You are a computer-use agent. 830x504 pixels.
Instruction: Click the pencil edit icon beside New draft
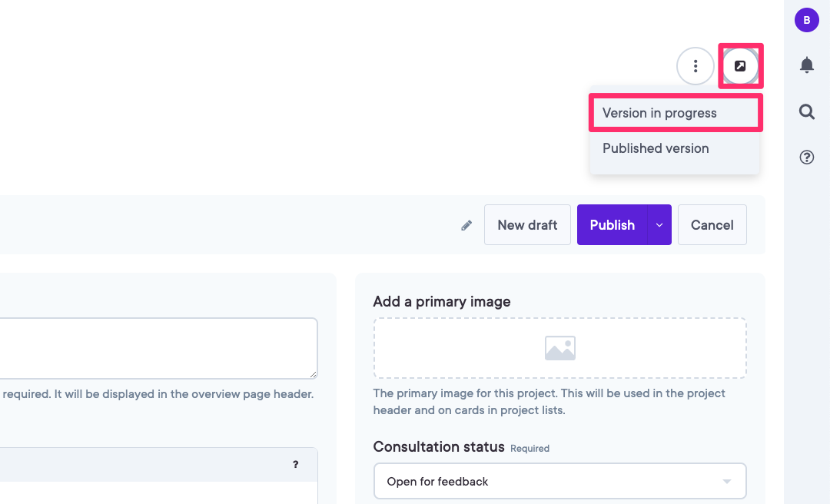466,225
